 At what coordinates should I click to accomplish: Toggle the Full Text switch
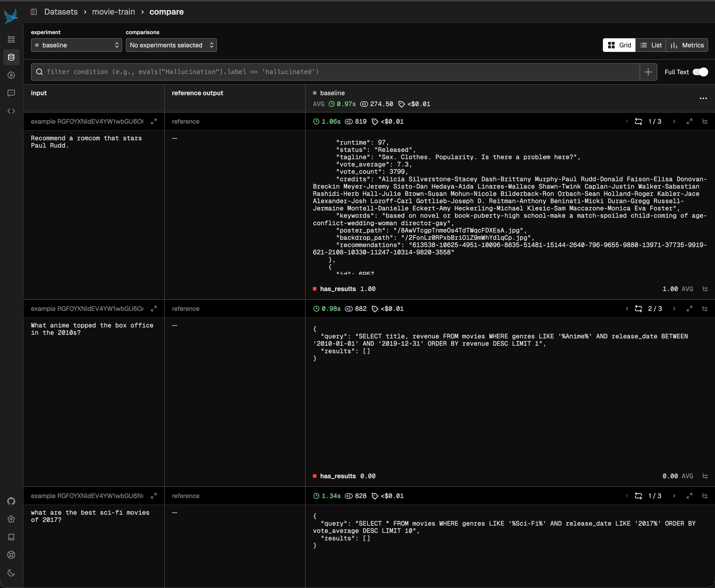700,72
